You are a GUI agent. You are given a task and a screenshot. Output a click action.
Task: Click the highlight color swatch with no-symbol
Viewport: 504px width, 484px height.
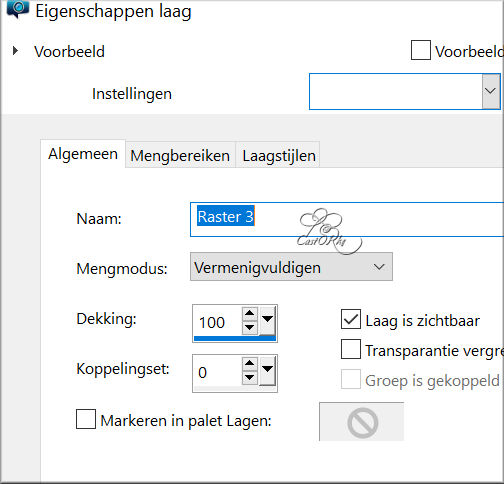pos(362,422)
